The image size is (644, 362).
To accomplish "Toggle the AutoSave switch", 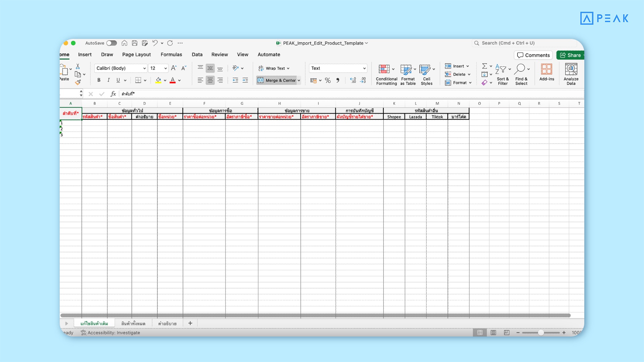I will click(112, 43).
